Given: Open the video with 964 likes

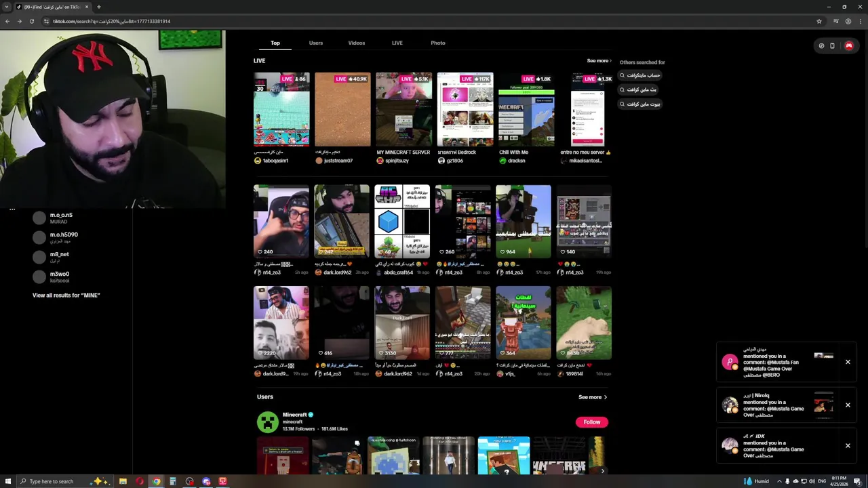Looking at the screenshot, I should 524,221.
